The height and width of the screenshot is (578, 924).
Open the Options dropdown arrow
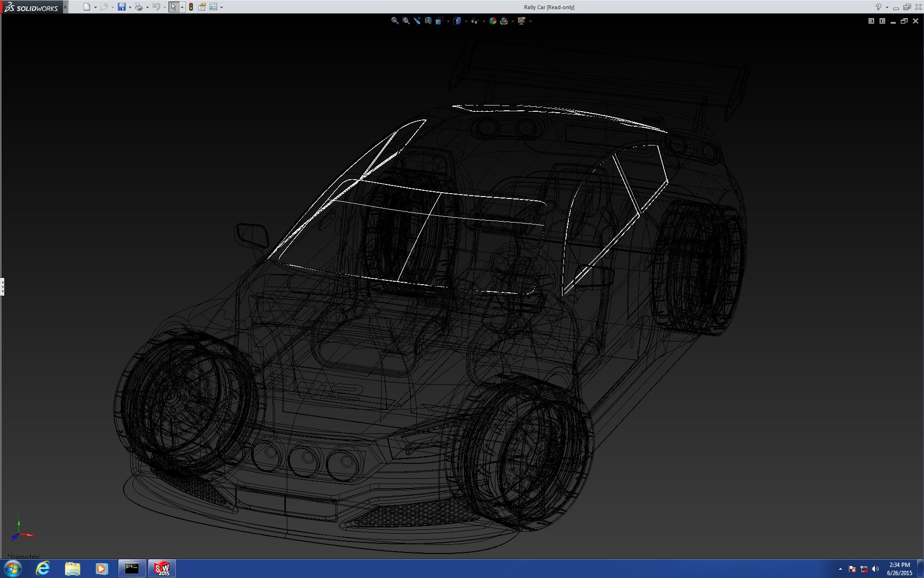coord(221,7)
